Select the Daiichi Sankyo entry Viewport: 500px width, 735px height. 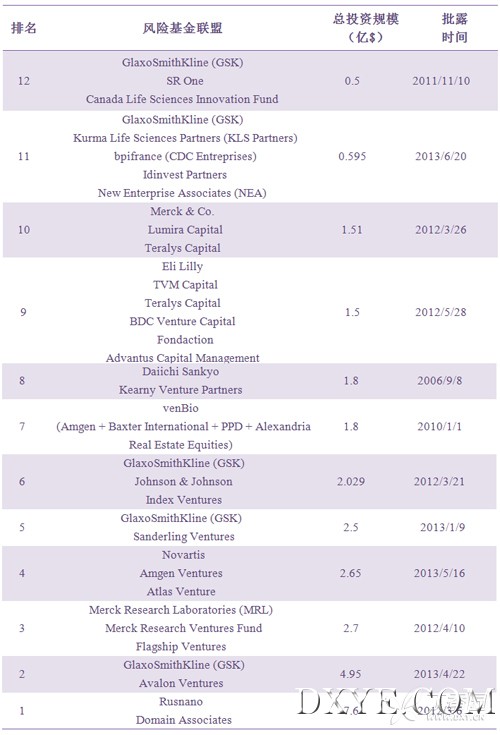pyautogui.click(x=181, y=371)
